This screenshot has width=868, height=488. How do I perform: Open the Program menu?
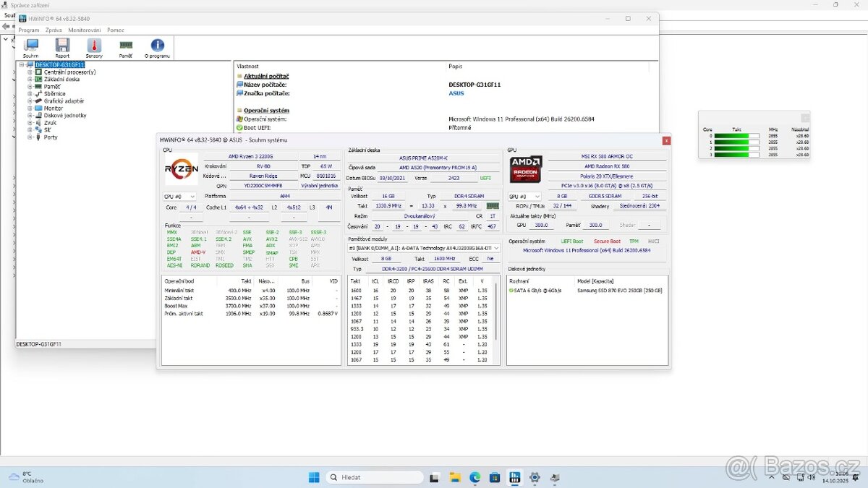pyautogui.click(x=29, y=30)
